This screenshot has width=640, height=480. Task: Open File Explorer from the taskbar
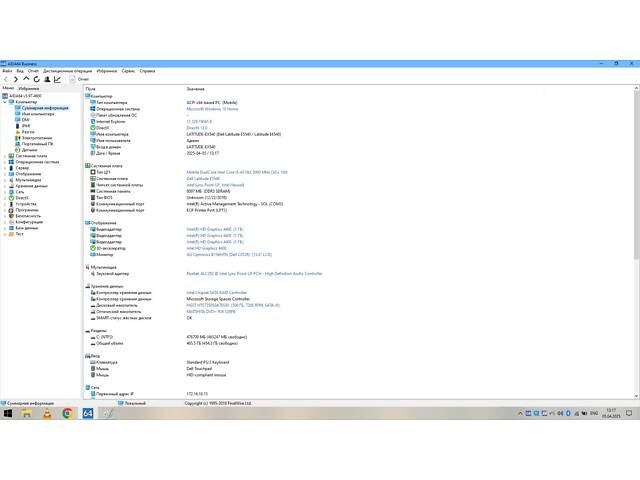[x=27, y=413]
